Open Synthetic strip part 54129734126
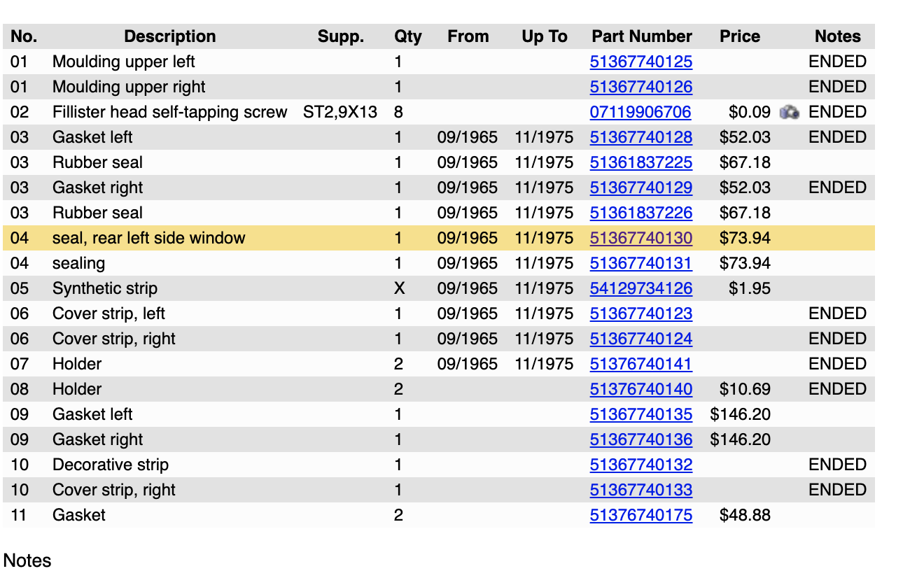Viewport: 924px width, 578px height. coord(640,288)
